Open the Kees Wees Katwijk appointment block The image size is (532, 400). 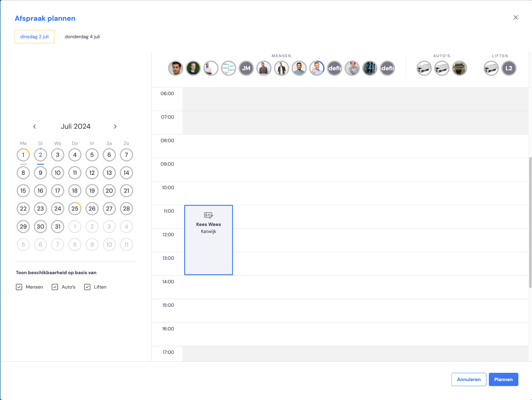click(208, 240)
